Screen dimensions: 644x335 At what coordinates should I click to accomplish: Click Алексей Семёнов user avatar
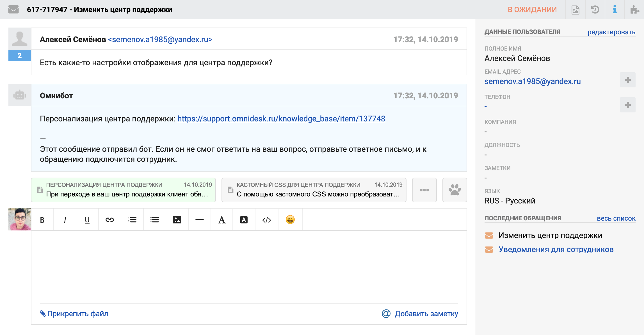(20, 39)
